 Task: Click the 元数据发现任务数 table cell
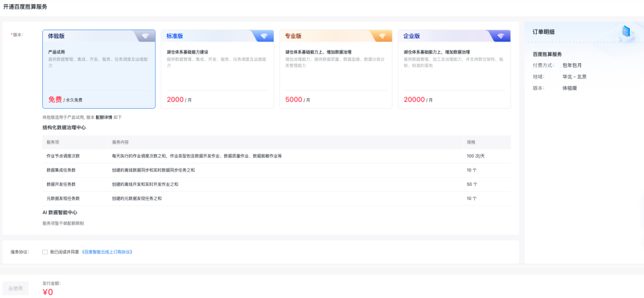(63, 199)
